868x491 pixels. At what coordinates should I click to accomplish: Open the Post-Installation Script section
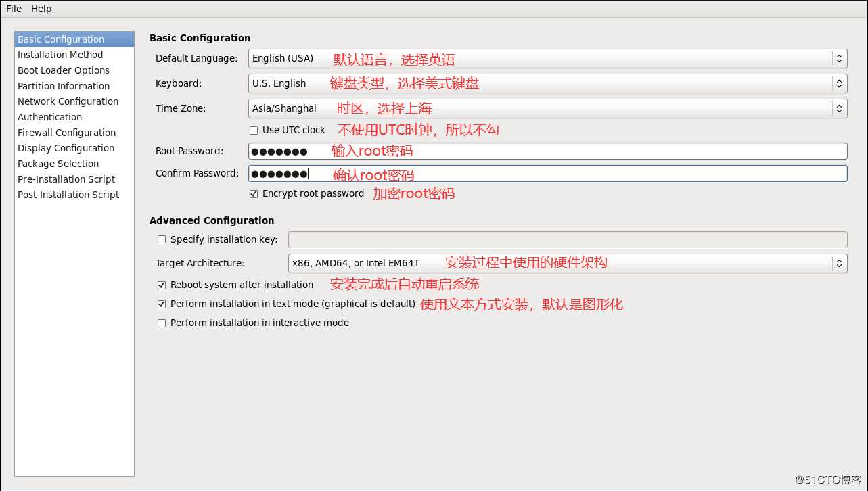(74, 195)
